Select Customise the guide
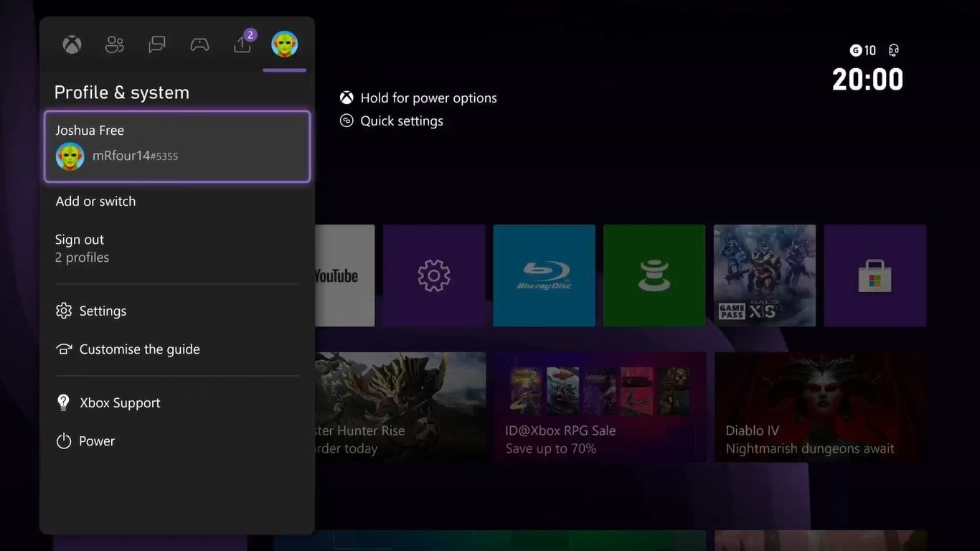 (x=139, y=349)
